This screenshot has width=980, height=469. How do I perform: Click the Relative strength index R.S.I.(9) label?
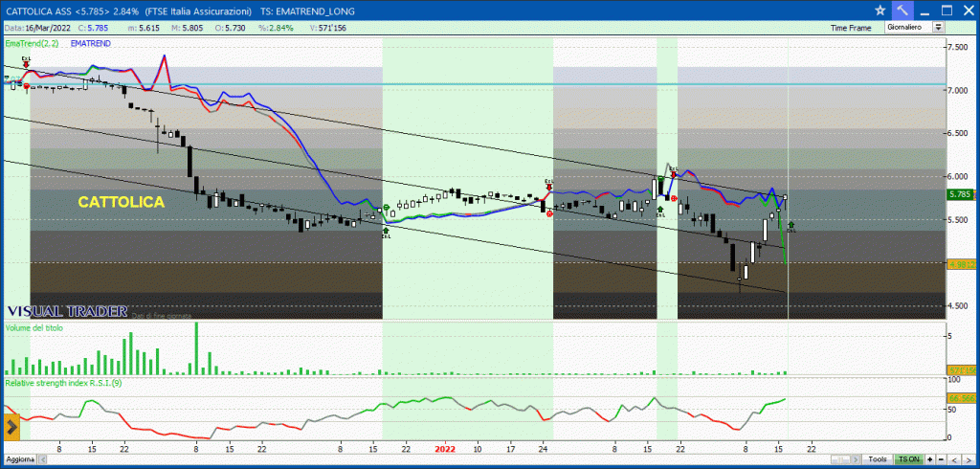point(63,383)
